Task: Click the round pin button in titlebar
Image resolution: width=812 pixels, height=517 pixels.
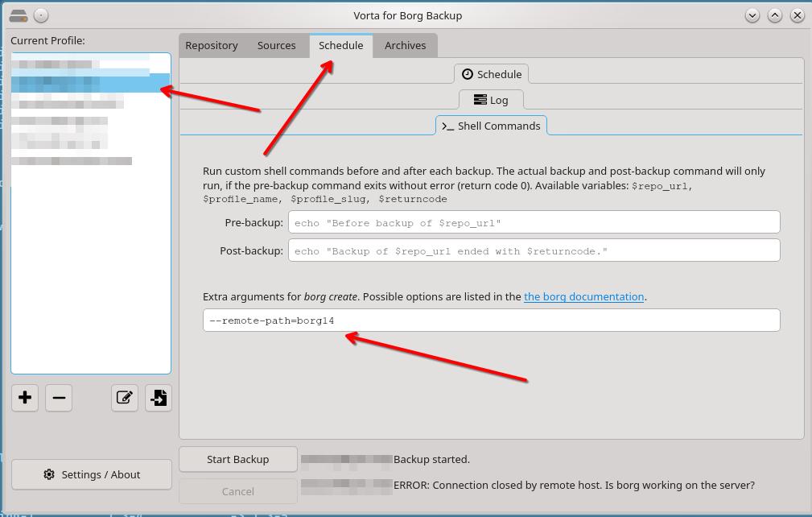Action: click(x=41, y=15)
